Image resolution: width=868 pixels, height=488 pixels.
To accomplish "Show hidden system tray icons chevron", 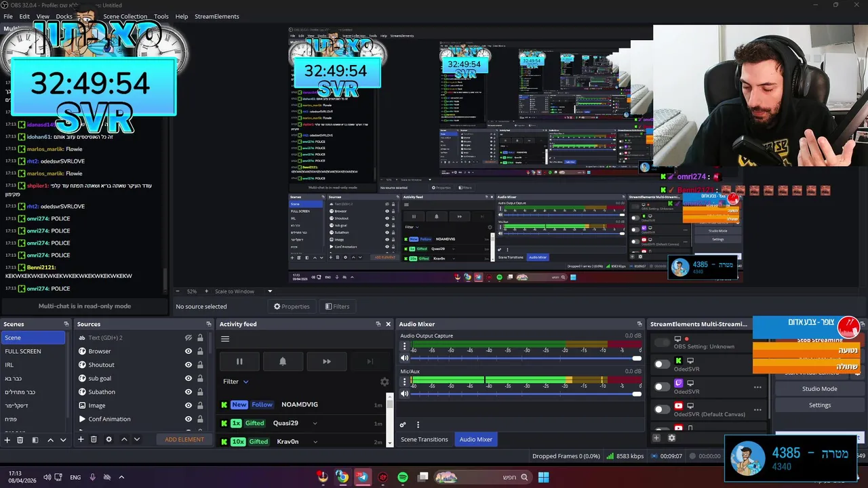I will 121,477.
